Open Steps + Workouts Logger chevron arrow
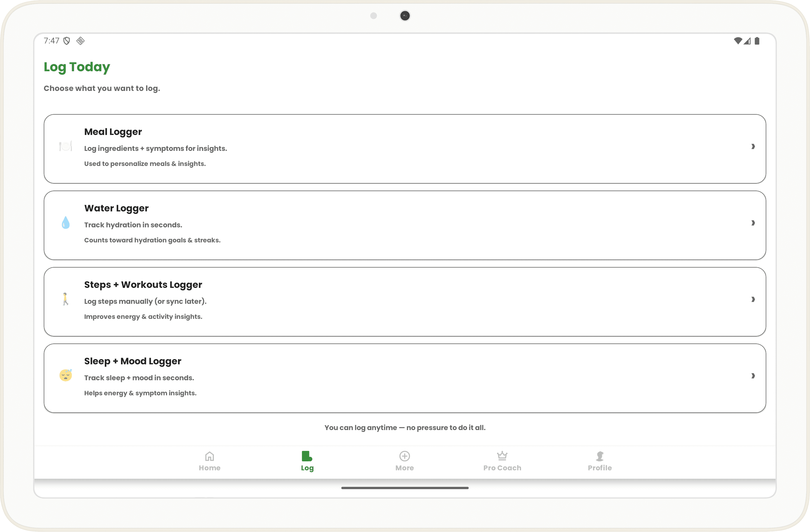810x532 pixels. point(753,299)
